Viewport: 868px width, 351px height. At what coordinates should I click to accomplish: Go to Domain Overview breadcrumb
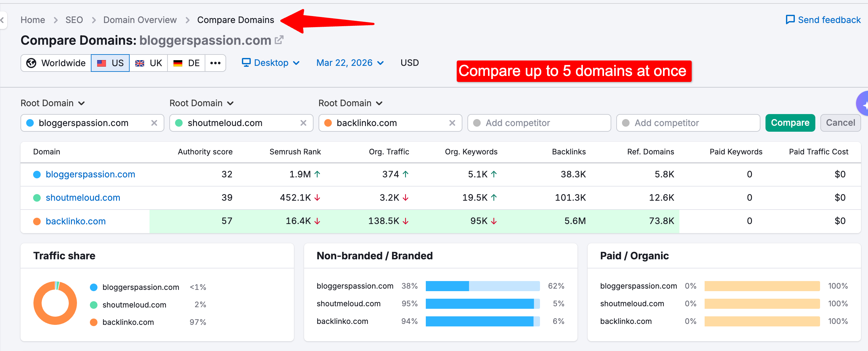140,20
